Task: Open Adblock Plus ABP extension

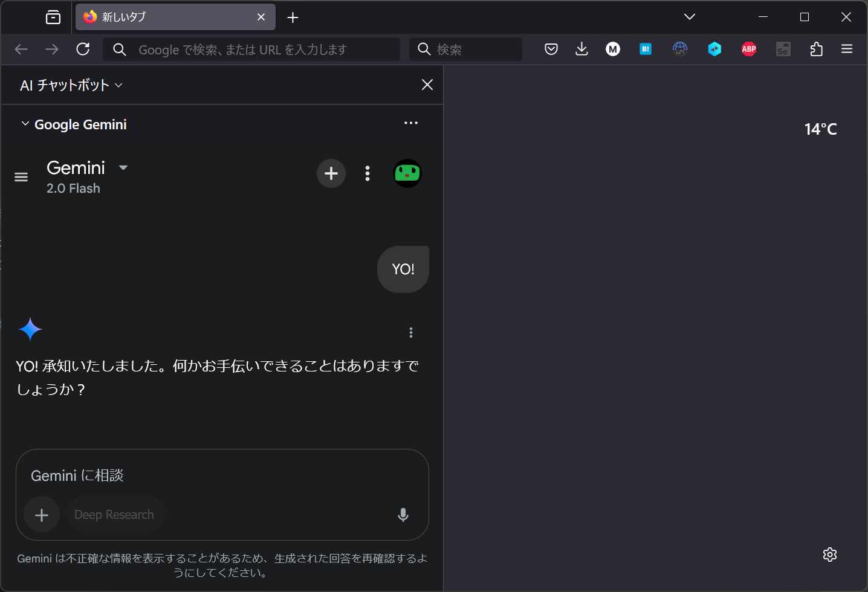Action: point(749,50)
